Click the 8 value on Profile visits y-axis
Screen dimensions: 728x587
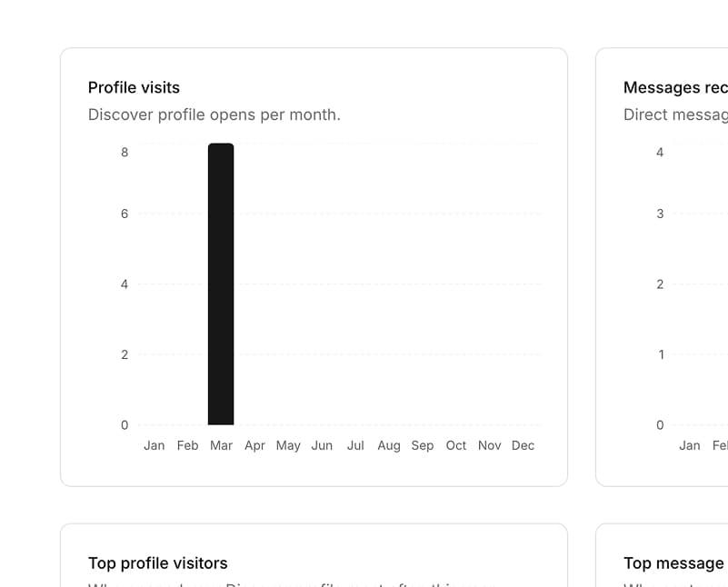point(125,152)
